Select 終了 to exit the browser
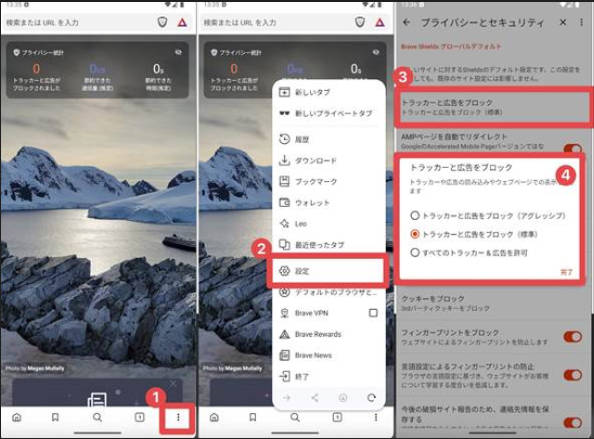594x439 pixels. (329, 377)
